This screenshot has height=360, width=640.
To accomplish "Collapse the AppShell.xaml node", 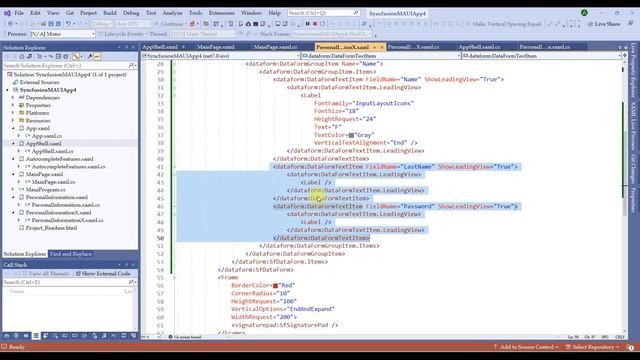I will [x=13, y=144].
